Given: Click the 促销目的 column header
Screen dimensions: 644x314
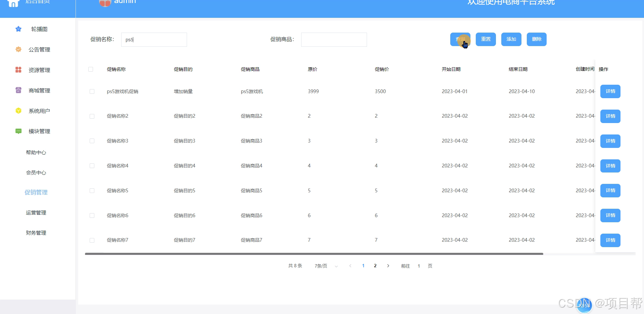Looking at the screenshot, I should tap(183, 69).
